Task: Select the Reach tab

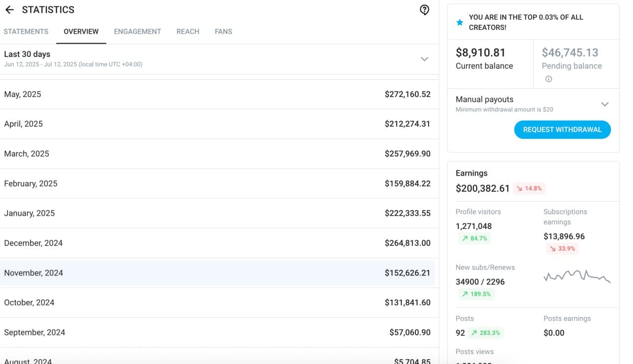Action: point(188,31)
